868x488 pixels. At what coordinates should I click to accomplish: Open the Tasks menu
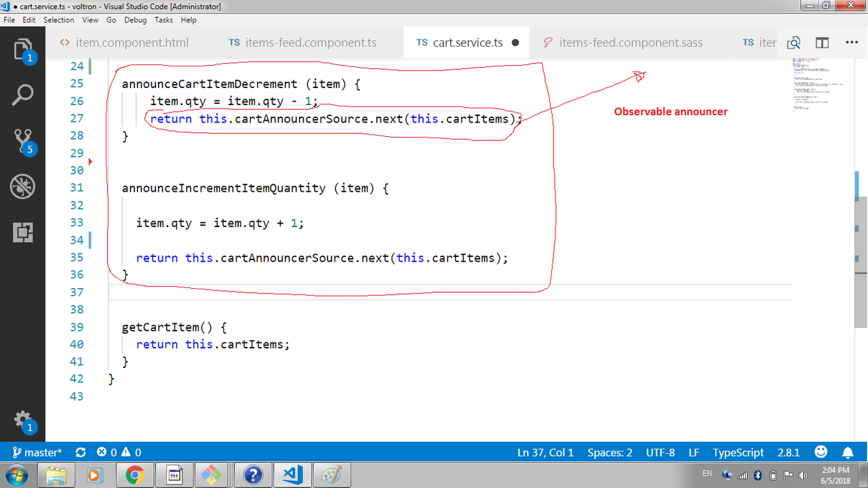(x=163, y=20)
